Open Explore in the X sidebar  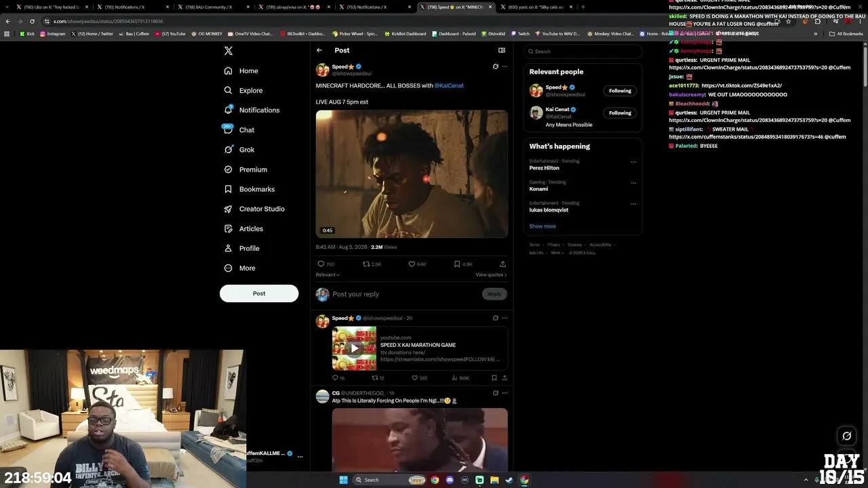(x=243, y=90)
